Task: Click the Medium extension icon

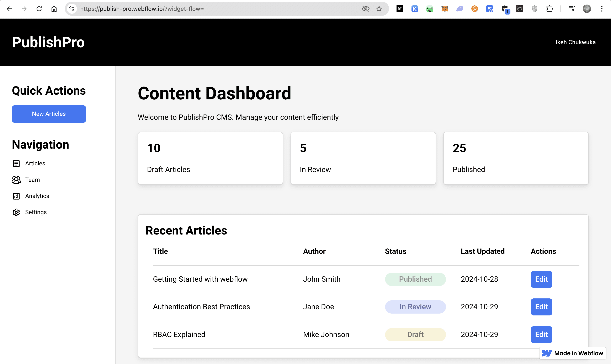Action: coord(400,9)
